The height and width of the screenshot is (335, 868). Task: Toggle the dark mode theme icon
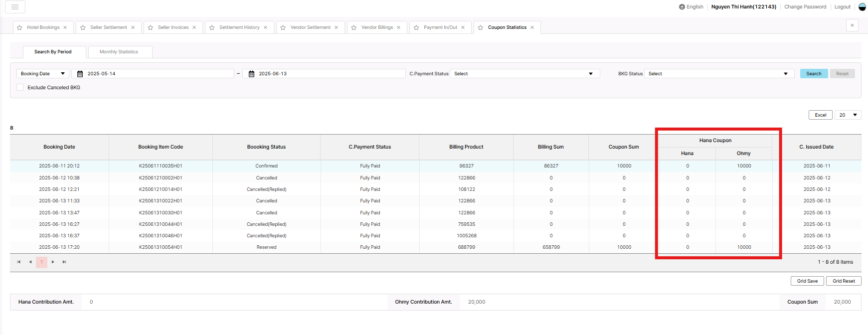coord(862,7)
